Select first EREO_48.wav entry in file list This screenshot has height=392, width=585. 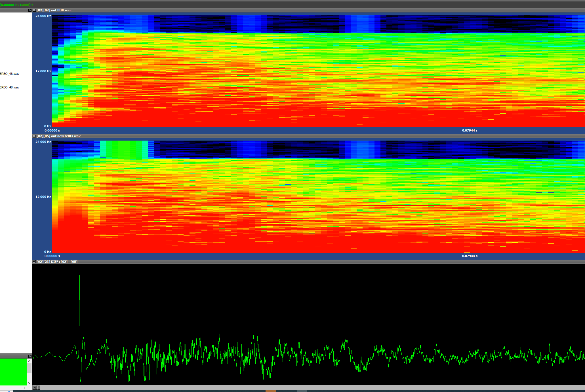(10, 74)
